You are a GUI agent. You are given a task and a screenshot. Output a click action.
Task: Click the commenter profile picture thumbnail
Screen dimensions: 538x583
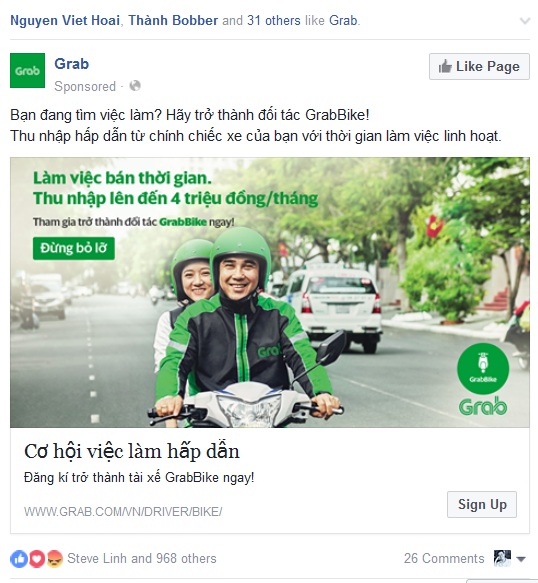pos(502,558)
